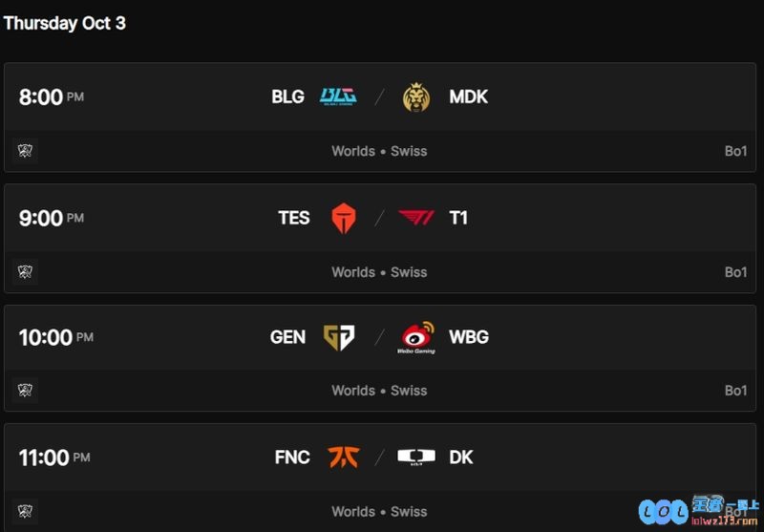Click the Weibo Gaming logo
Image resolution: width=764 pixels, height=532 pixels.
[416, 337]
